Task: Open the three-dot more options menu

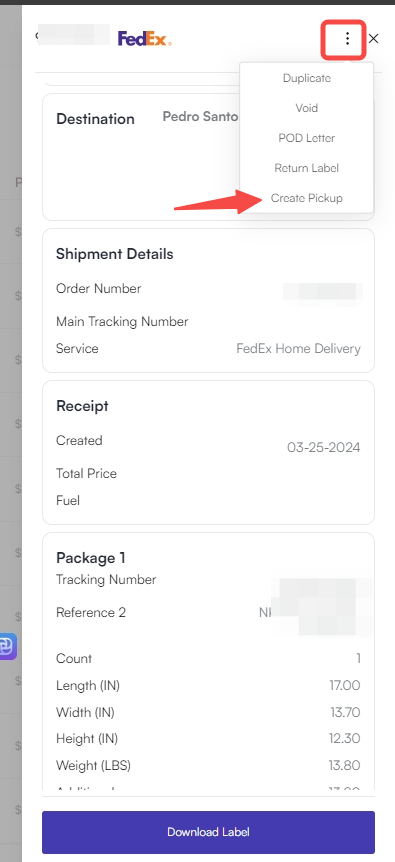Action: click(347, 38)
